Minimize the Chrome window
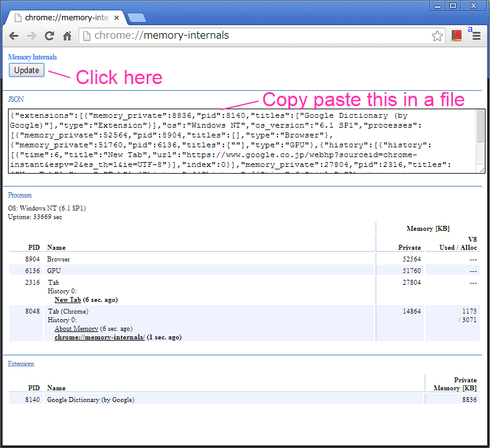Image resolution: width=491 pixels, height=448 pixels. click(438, 6)
